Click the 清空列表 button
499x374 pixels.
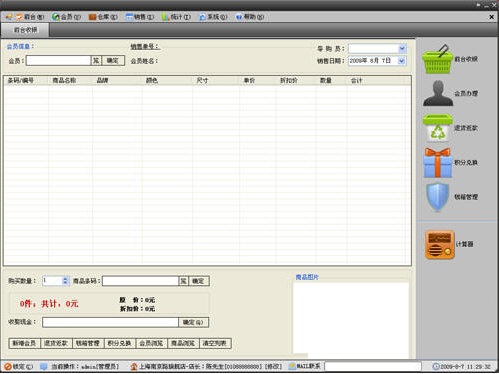tap(215, 343)
